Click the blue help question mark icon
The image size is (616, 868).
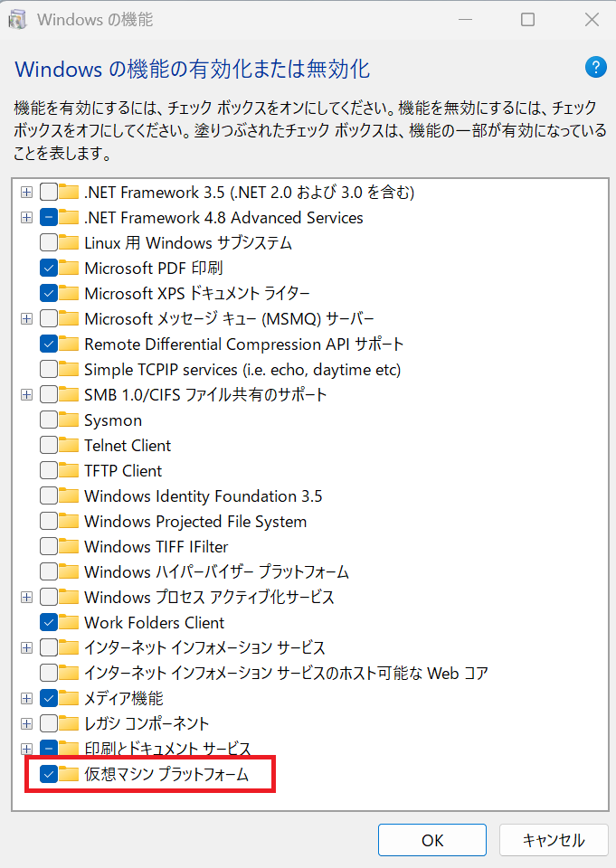[595, 68]
